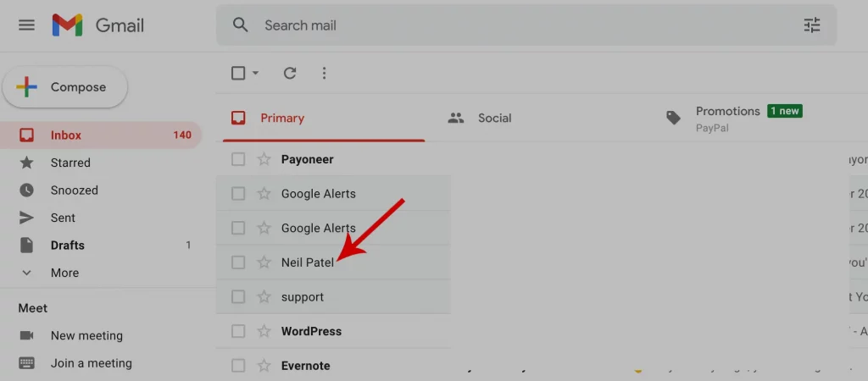This screenshot has height=381, width=868.
Task: Expand the More section chevron in sidebar
Action: 26,273
